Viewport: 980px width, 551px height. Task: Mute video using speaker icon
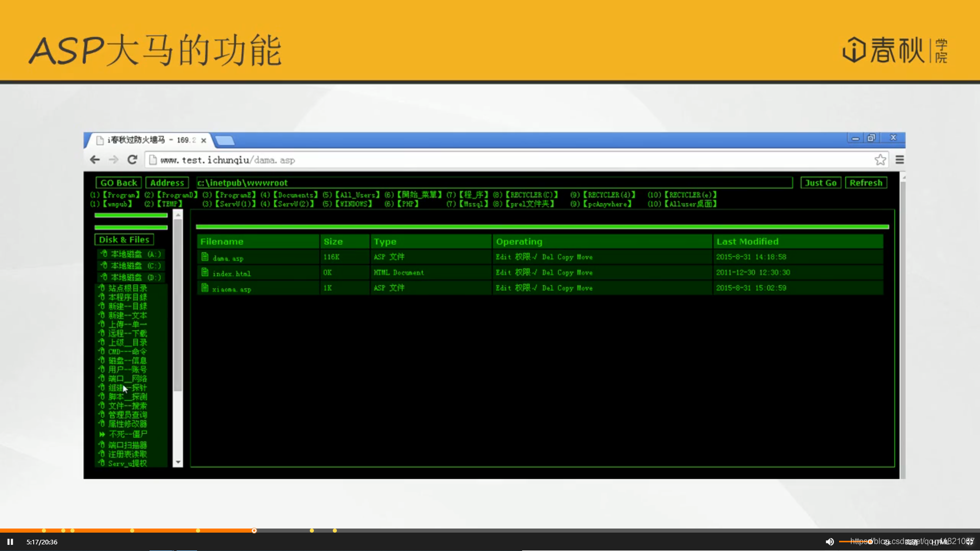[830, 542]
